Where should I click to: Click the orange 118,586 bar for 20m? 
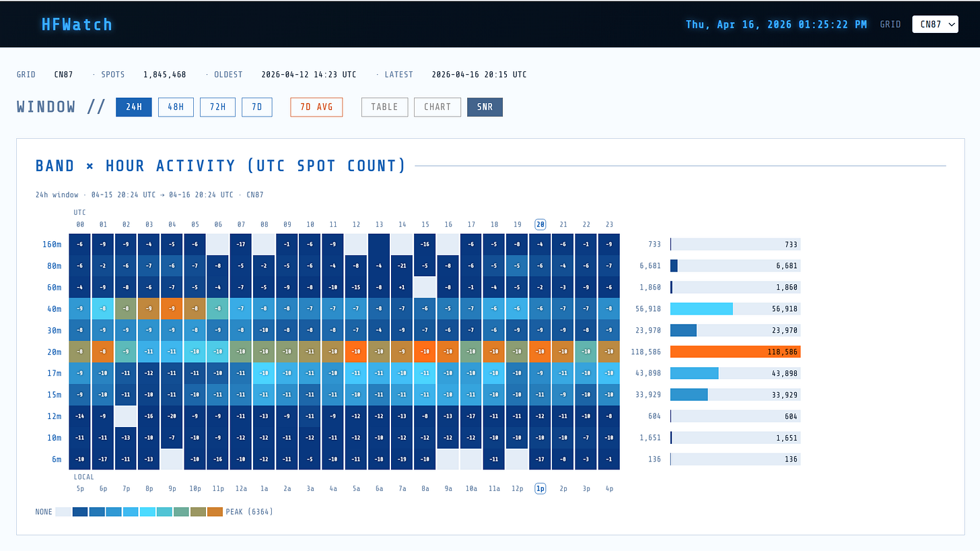coord(736,351)
